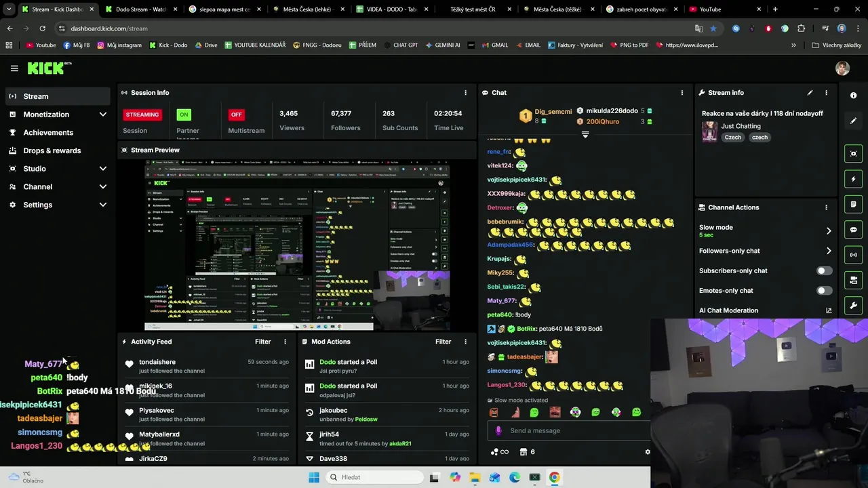Expand the Studio sidebar section
This screenshot has height=488, width=868.
pyautogui.click(x=103, y=169)
